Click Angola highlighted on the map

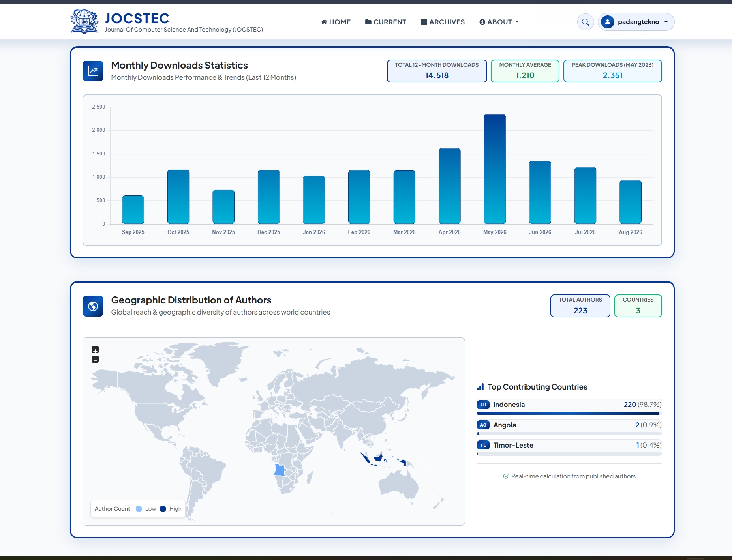(280, 470)
